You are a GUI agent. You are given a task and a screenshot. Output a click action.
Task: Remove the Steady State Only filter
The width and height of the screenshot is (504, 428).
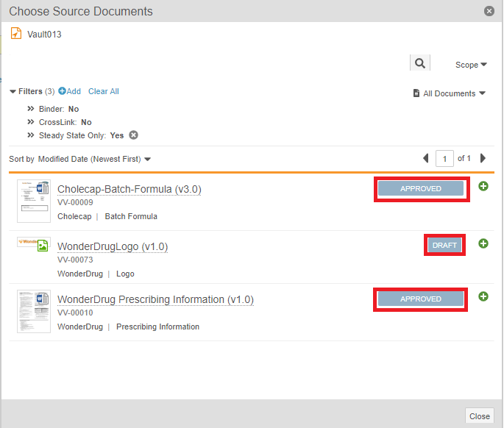point(133,135)
